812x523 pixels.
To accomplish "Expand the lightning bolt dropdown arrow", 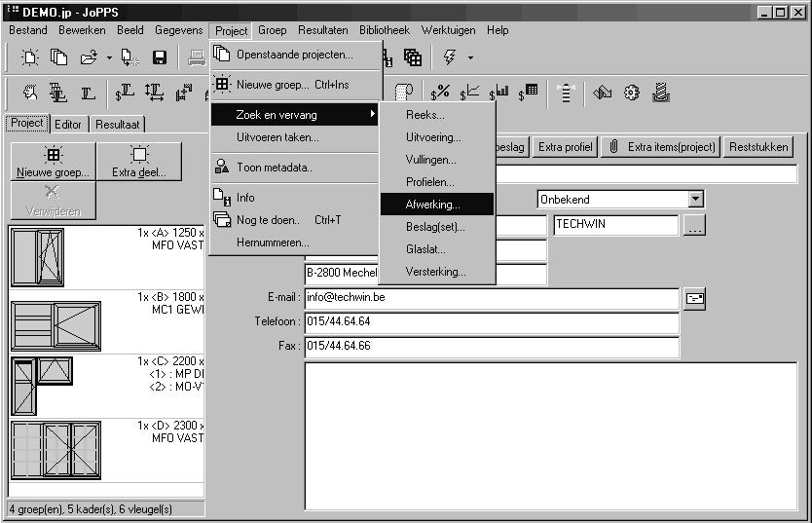I will [x=470, y=57].
